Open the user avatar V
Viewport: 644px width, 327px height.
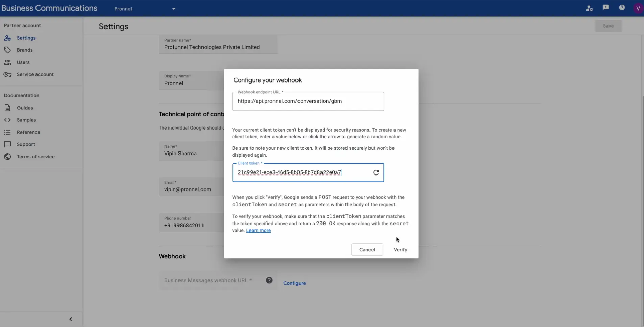pos(638,8)
